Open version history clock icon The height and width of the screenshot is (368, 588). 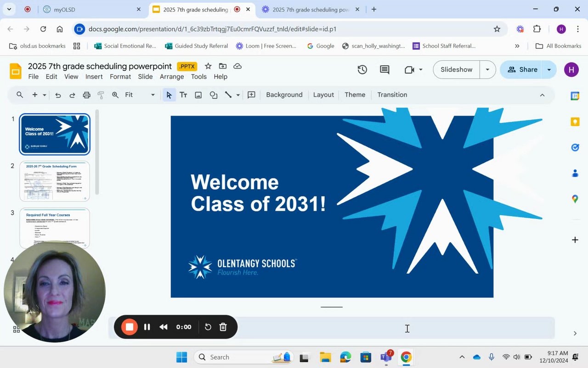tap(362, 69)
